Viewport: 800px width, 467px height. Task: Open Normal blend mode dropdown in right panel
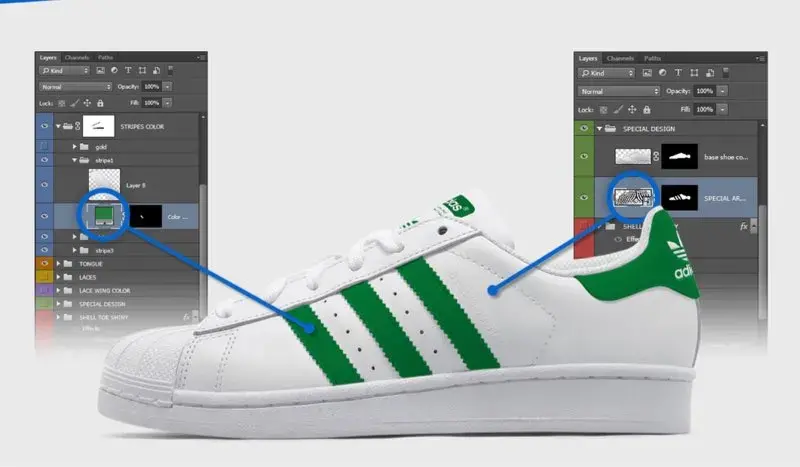point(619,91)
